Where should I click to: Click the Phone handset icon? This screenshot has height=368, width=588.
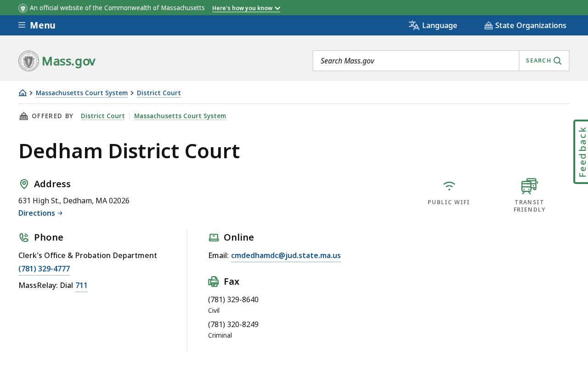(24, 237)
